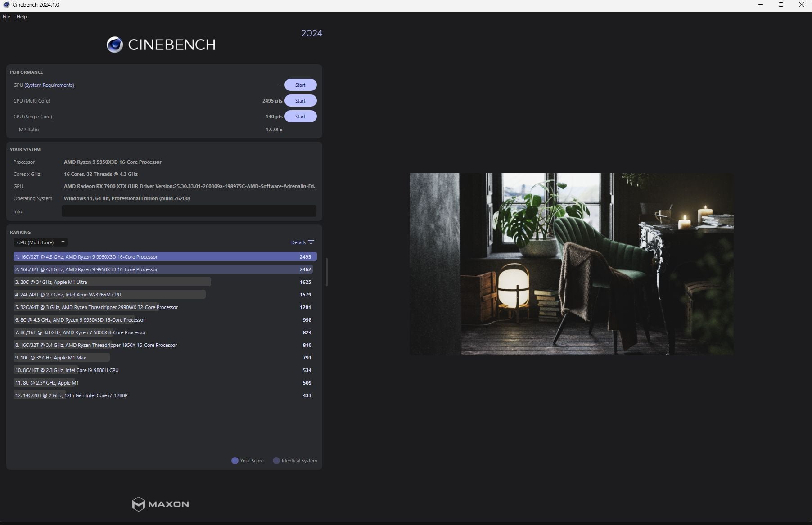Open the Help menu
The width and height of the screenshot is (812, 525).
[x=22, y=17]
